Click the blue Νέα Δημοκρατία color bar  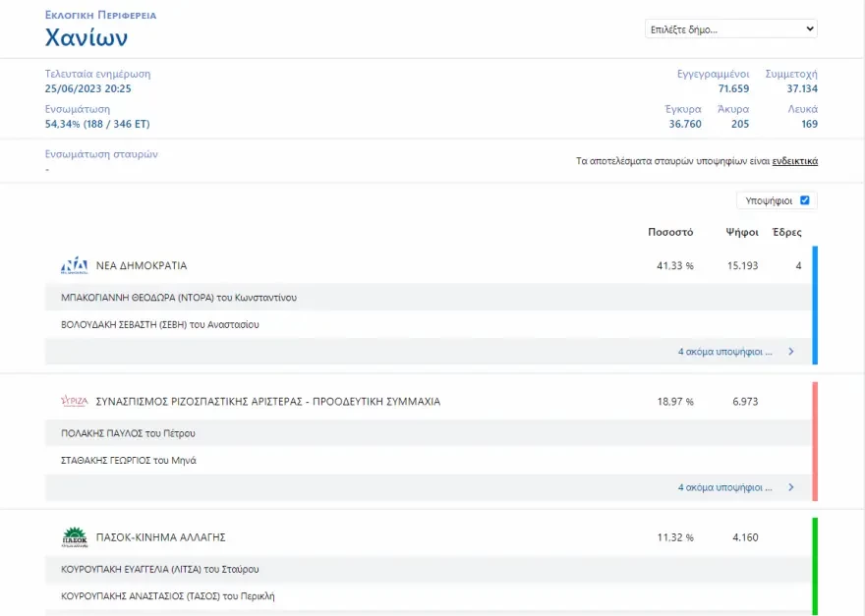tap(815, 306)
